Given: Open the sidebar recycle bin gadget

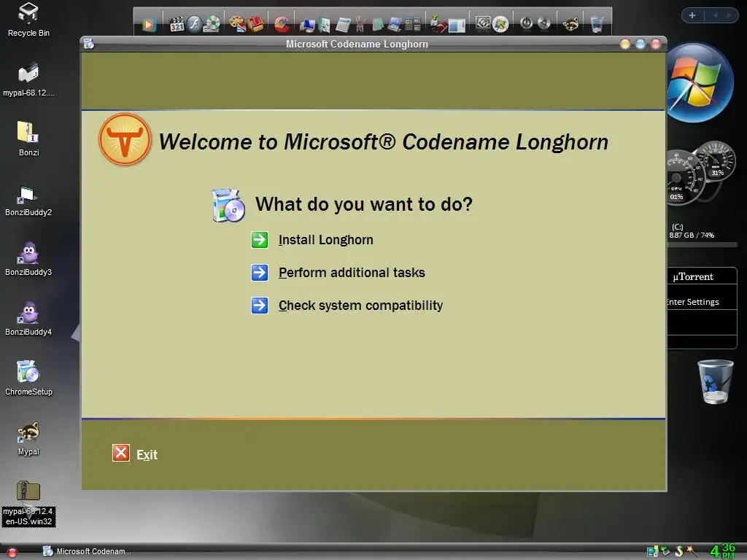Looking at the screenshot, I should pos(715,382).
